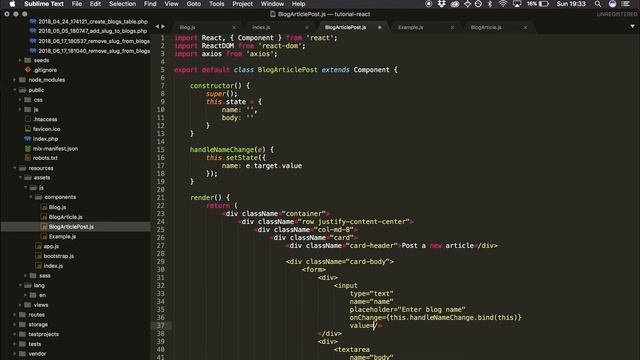The height and width of the screenshot is (360, 640).
Task: Open favicon.ico in the sidebar
Action: (47, 129)
